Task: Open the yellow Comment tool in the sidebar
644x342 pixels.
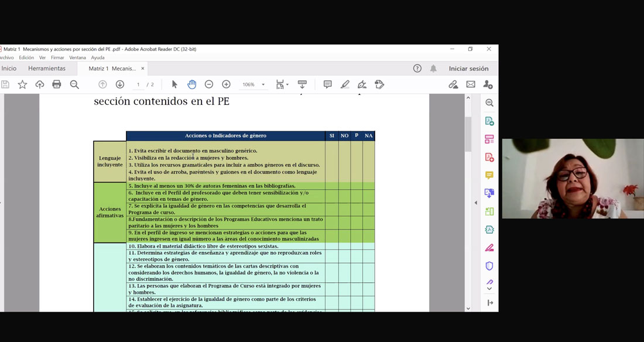Action: tap(489, 176)
